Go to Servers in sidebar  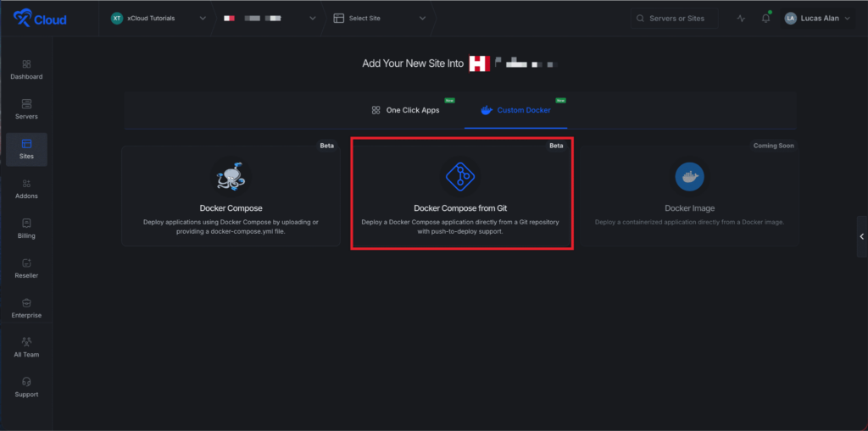coord(26,109)
